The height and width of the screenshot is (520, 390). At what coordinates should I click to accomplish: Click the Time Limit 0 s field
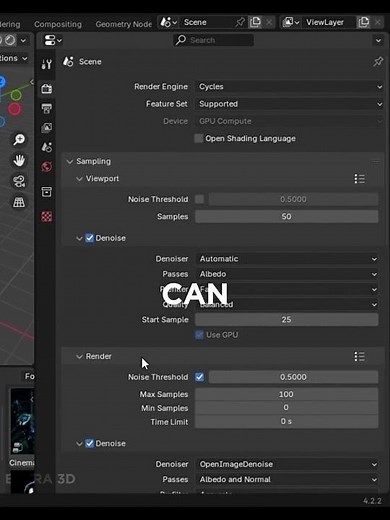pos(287,421)
